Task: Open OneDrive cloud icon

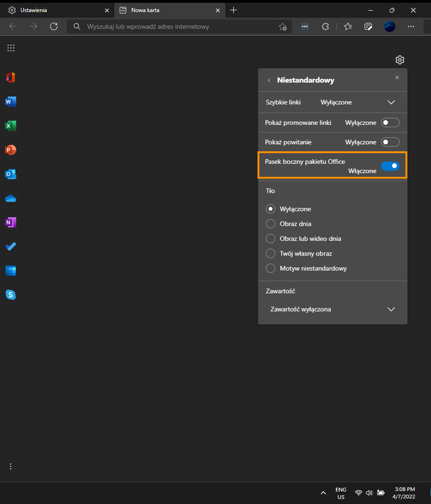Action: [11, 198]
